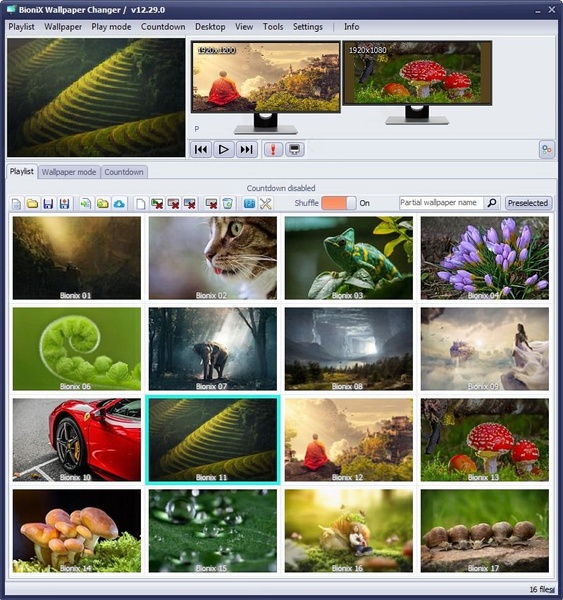This screenshot has width=563, height=600.
Task: Go back to previous wallpaper
Action: [201, 149]
